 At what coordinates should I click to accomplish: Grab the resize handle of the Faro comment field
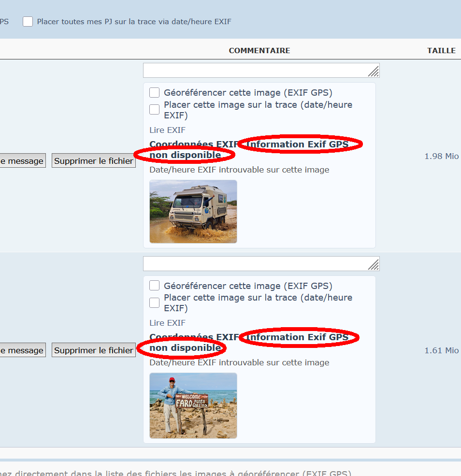pos(374,265)
